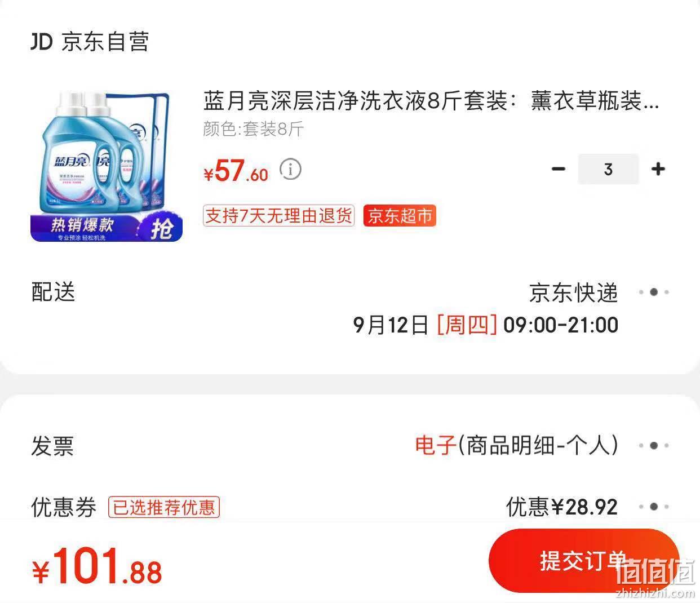Click the price info circle icon

pyautogui.click(x=291, y=169)
